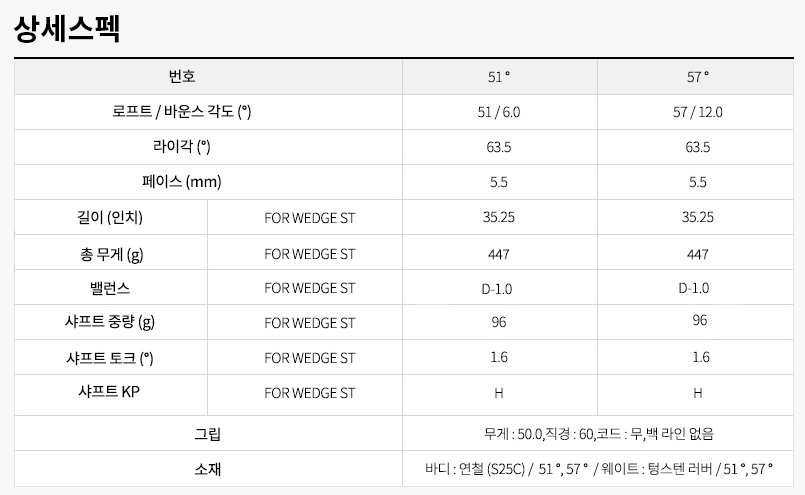This screenshot has width=805, height=495.
Task: Click 447 in the 57° column
Action: click(x=698, y=253)
